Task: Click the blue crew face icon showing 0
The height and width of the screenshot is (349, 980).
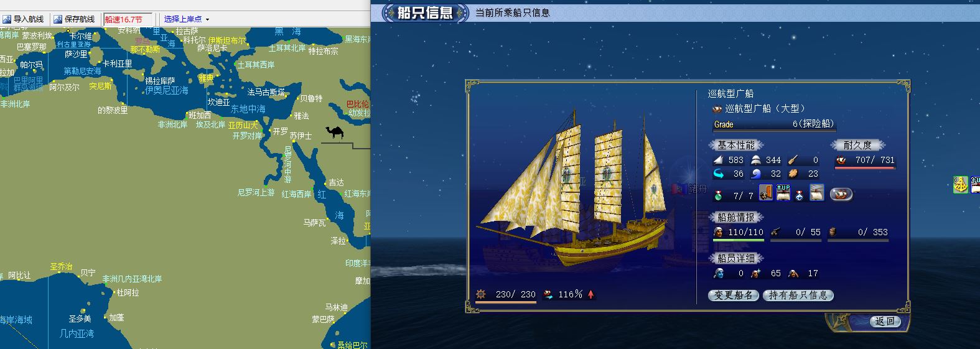Action: pyautogui.click(x=719, y=273)
